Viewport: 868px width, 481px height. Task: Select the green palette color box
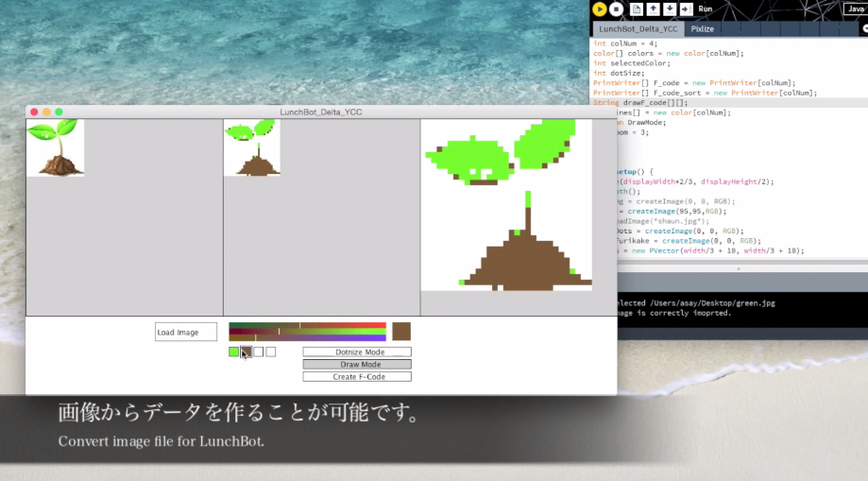234,352
